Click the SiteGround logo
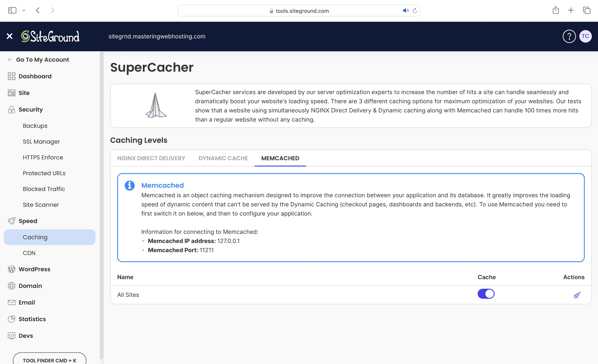Screen dimensions: 598x364 50,36
